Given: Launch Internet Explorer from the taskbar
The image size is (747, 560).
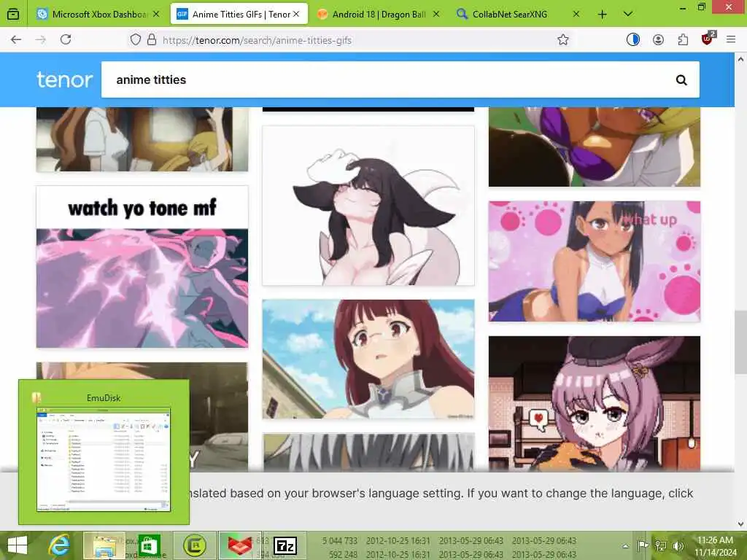Looking at the screenshot, I should (x=60, y=545).
